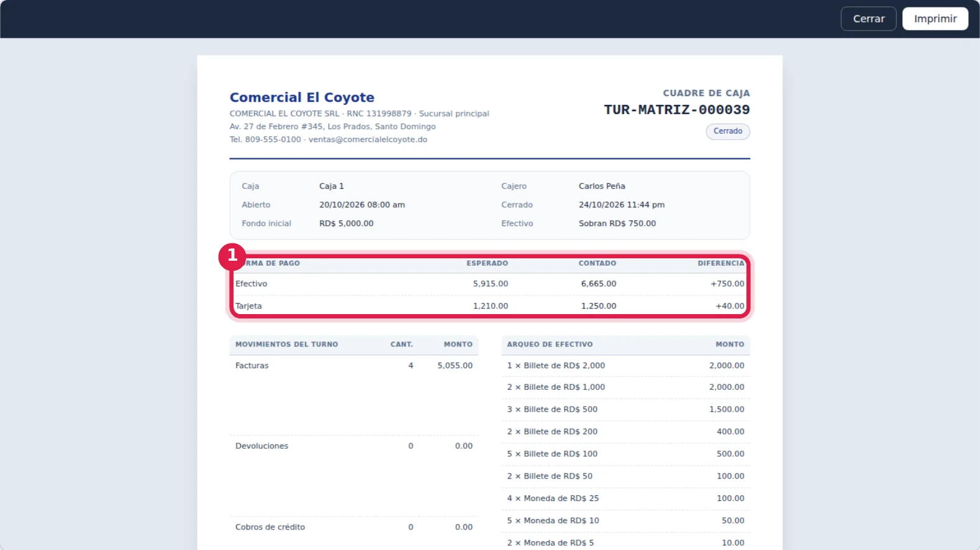This screenshot has height=550, width=980.
Task: Select the 2 × Billete de RD$ 50 row
Action: [x=625, y=477]
